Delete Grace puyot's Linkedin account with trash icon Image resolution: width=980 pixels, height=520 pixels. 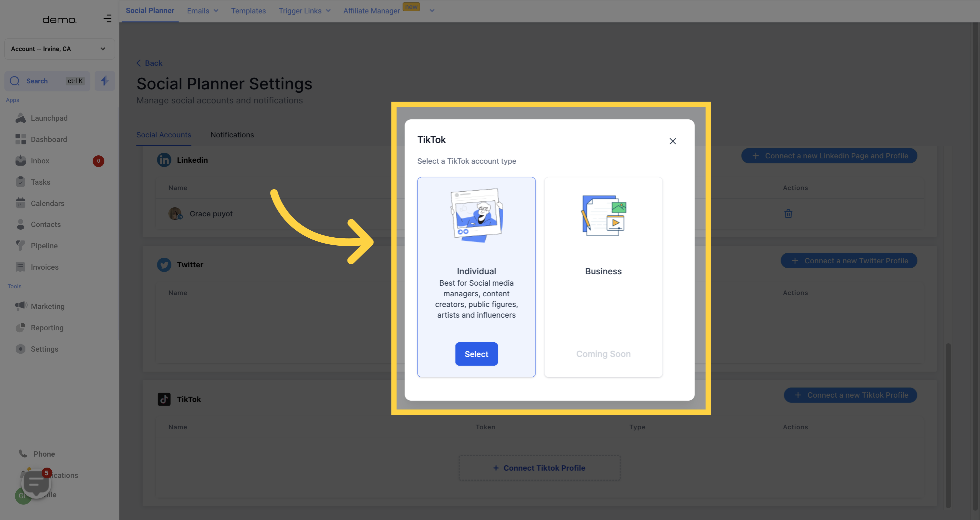pos(788,213)
